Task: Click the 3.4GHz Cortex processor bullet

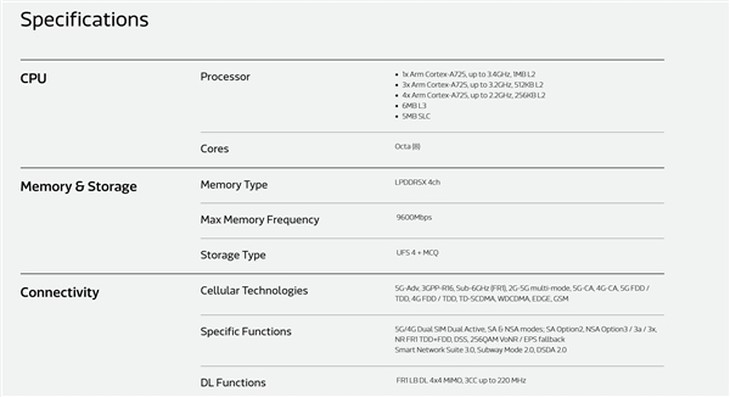Action: pos(468,74)
